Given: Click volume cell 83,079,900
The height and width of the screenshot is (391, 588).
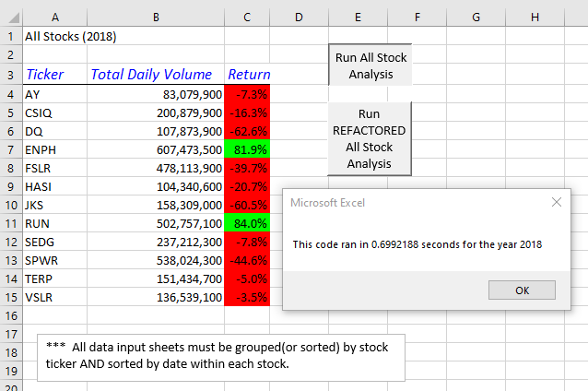Looking at the screenshot, I should click(156, 94).
